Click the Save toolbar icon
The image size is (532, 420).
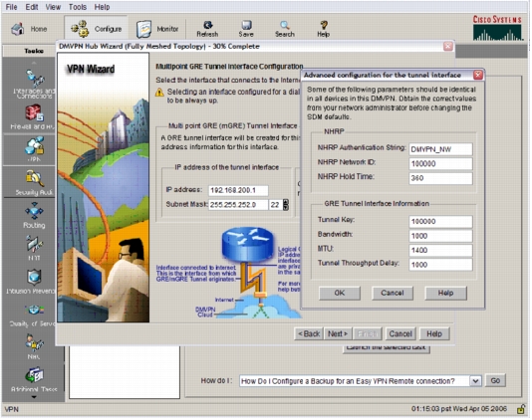246,29
